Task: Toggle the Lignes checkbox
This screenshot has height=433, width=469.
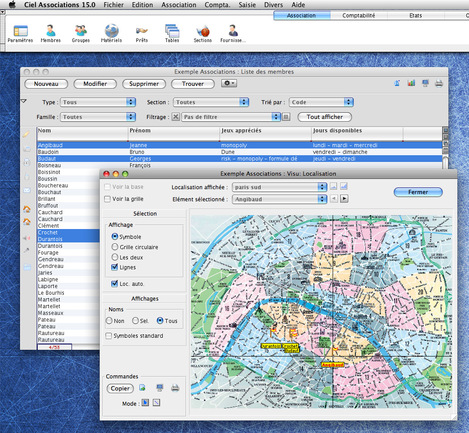Action: (114, 267)
